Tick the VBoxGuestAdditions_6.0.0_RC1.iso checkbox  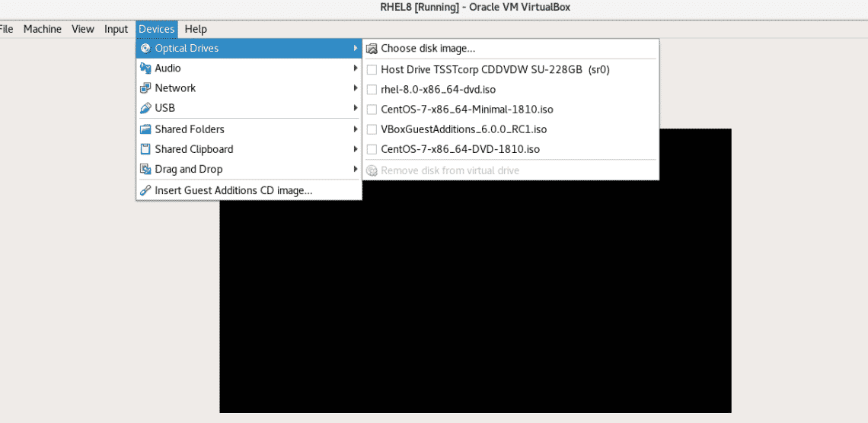coord(372,129)
